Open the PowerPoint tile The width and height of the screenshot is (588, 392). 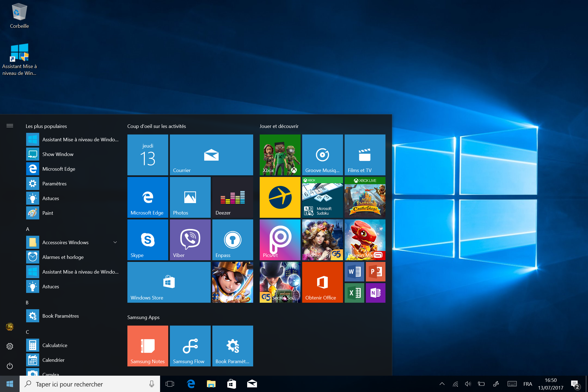pos(375,271)
